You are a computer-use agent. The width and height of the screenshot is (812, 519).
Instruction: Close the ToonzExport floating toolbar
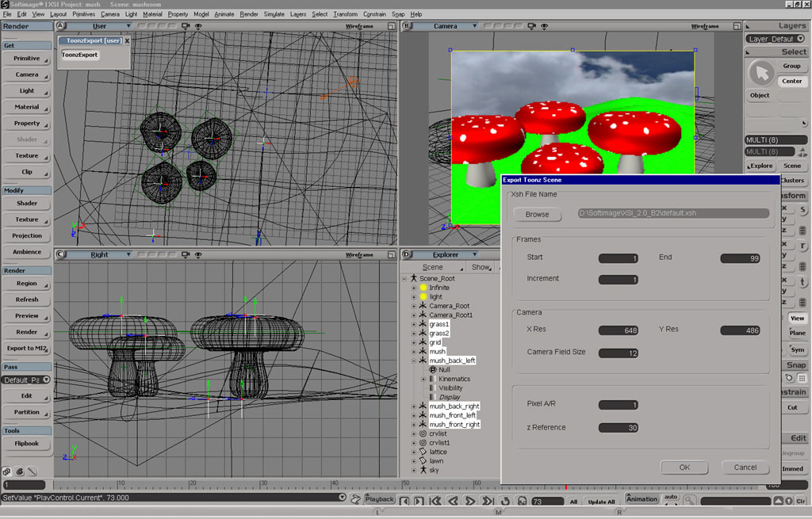click(127, 40)
